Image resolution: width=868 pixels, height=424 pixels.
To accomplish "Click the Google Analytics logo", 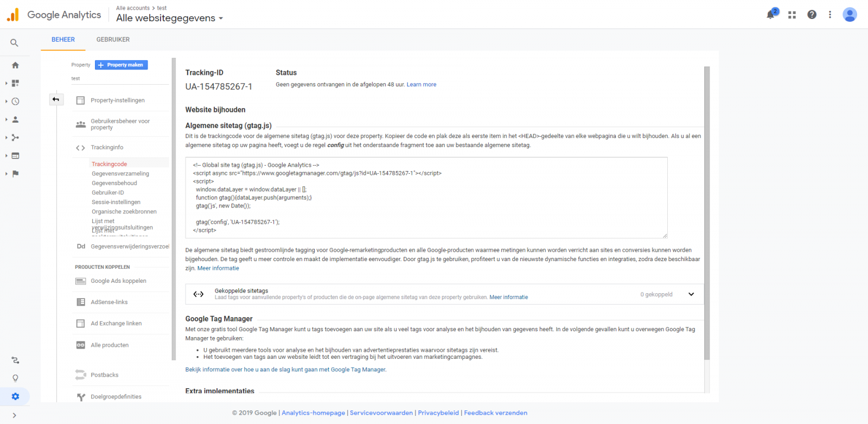I will [54, 15].
